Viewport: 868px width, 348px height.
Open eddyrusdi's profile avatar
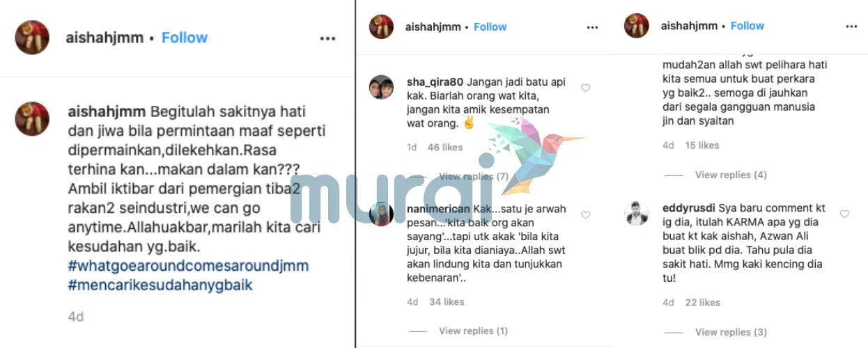tap(637, 214)
